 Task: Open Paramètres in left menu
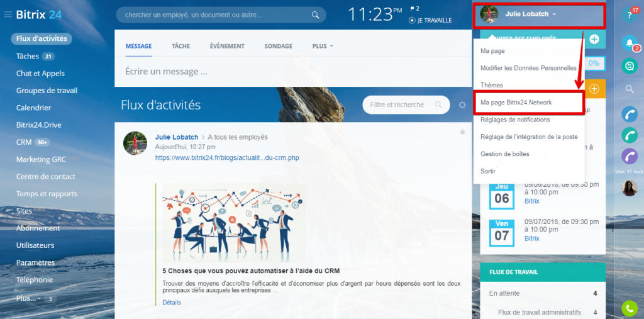click(35, 262)
